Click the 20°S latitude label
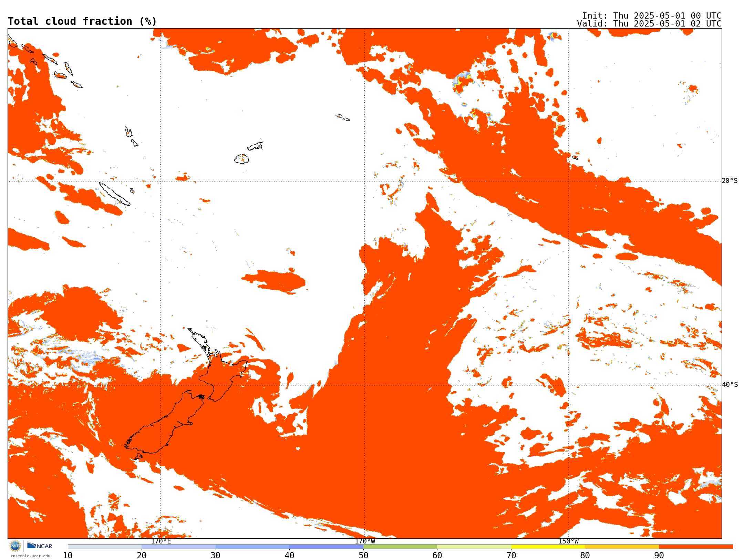 tap(730, 181)
